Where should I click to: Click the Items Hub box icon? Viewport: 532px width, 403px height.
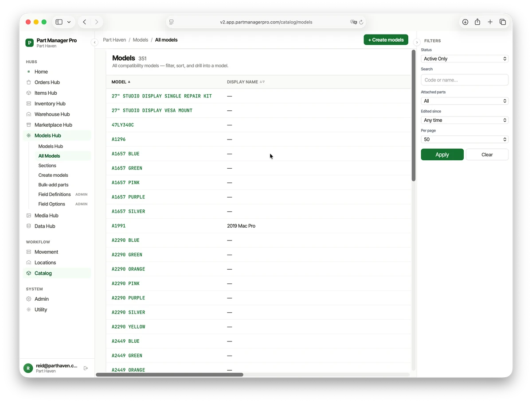coord(29,93)
